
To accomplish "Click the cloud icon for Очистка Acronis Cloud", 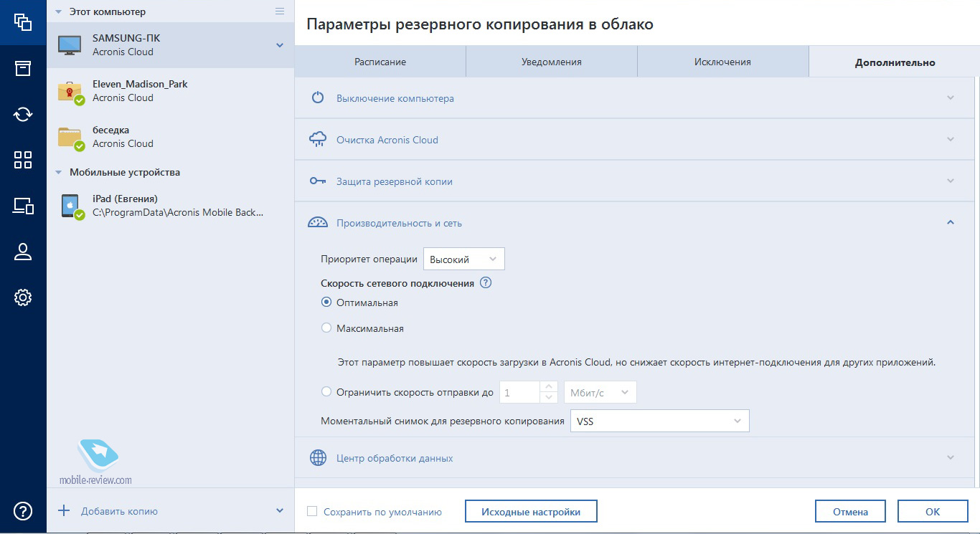I will (x=318, y=140).
